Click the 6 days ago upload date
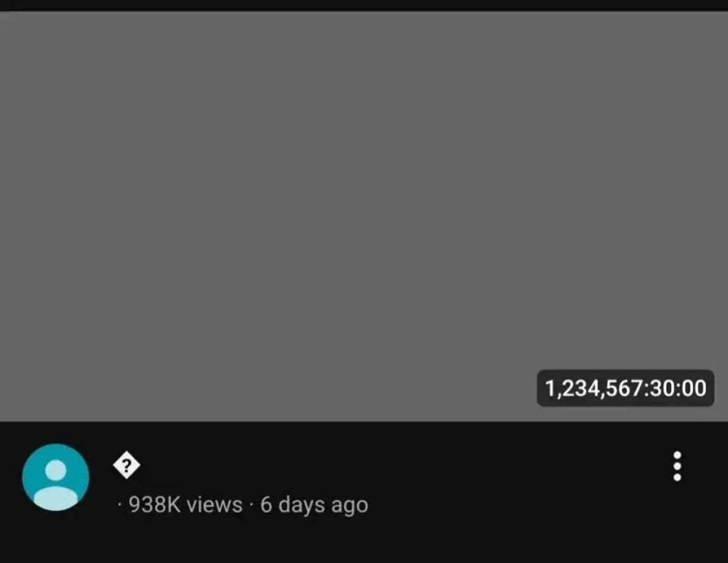This screenshot has height=563, width=728. click(314, 505)
